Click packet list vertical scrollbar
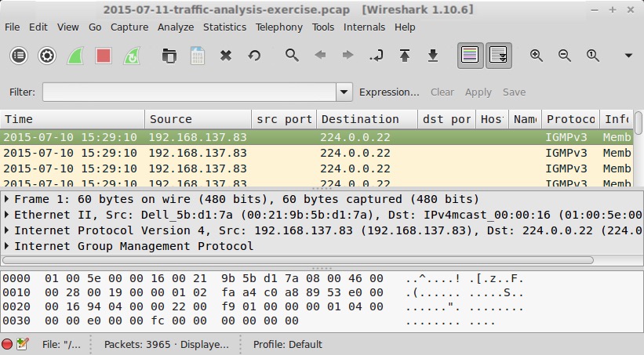Viewport: 644px width, 355px height. (x=639, y=123)
